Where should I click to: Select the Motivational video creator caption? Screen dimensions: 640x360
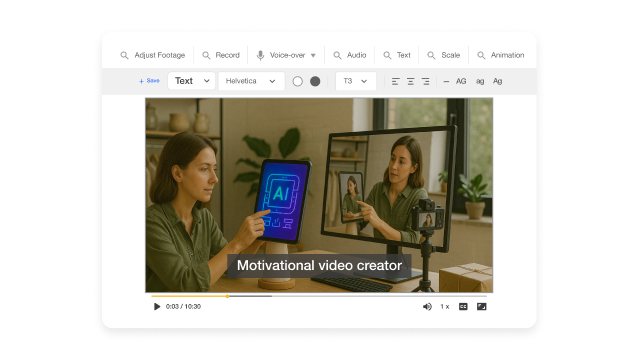[x=319, y=266]
